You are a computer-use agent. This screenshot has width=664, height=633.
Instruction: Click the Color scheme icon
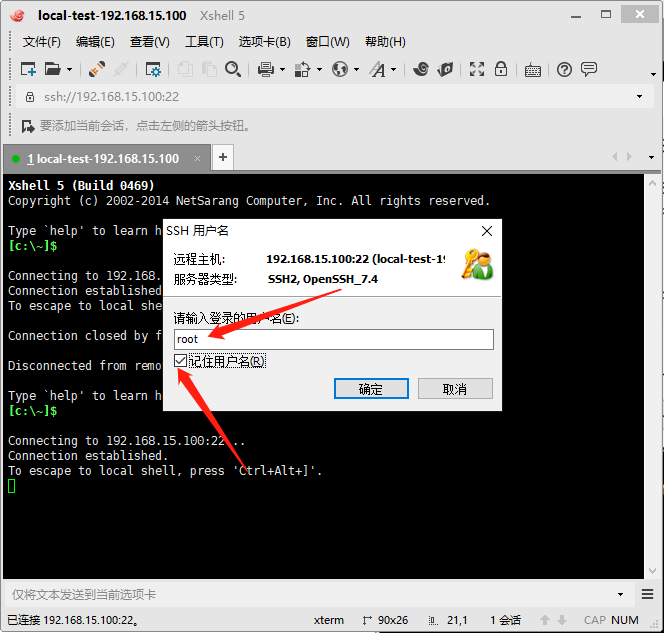click(x=302, y=69)
